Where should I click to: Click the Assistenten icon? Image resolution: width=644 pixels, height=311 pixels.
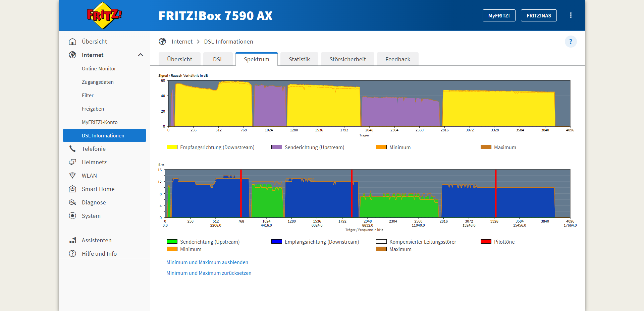pos(72,240)
